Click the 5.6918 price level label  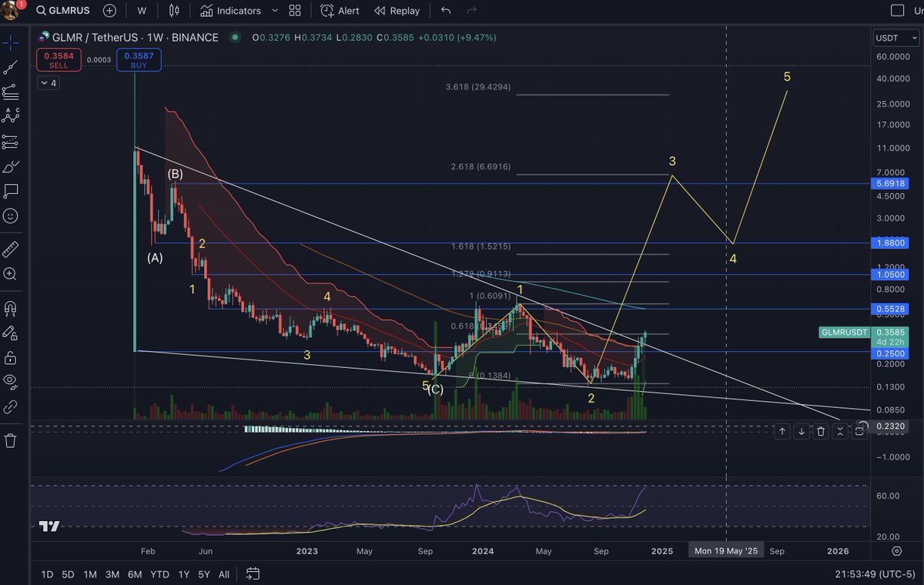tap(889, 183)
